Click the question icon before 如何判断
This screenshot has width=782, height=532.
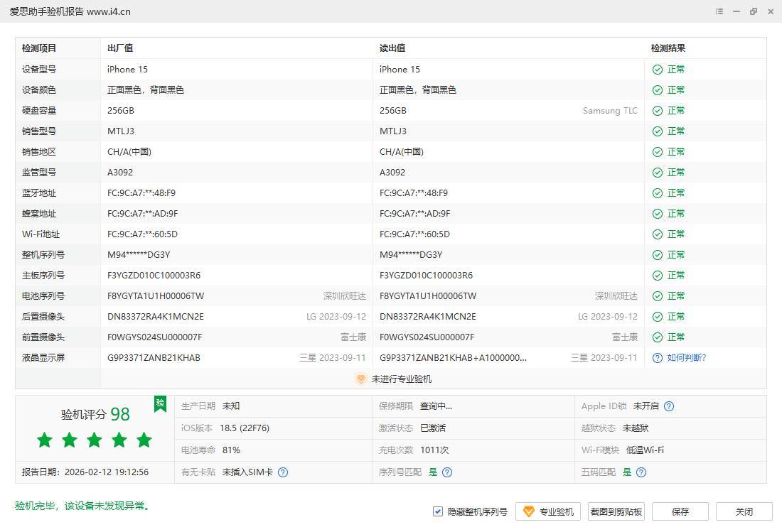[658, 358]
